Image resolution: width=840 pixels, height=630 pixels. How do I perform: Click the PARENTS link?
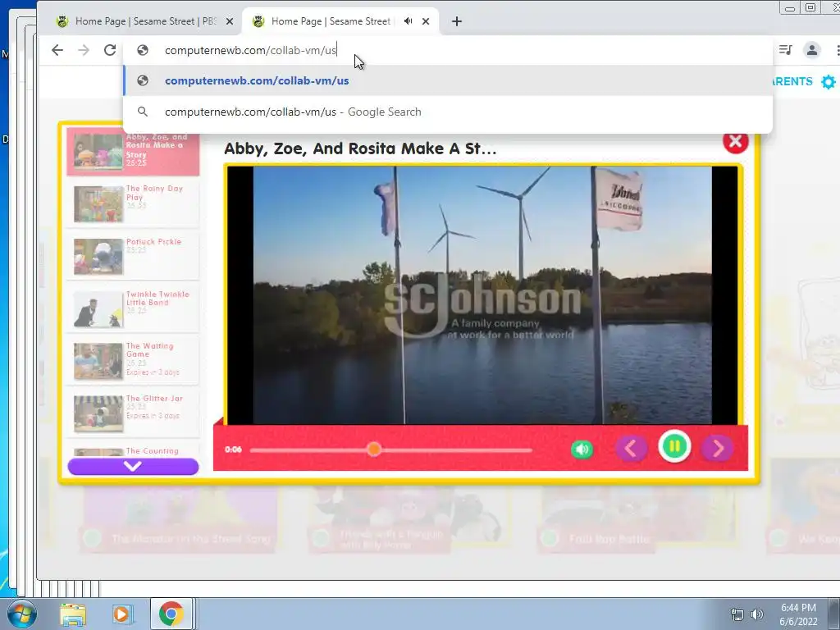click(792, 81)
